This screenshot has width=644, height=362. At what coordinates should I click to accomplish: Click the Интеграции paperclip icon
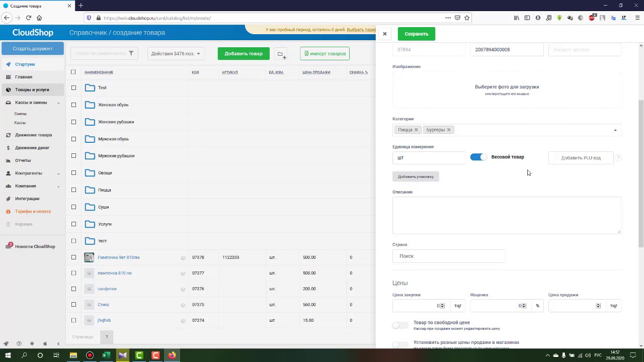[8, 199]
